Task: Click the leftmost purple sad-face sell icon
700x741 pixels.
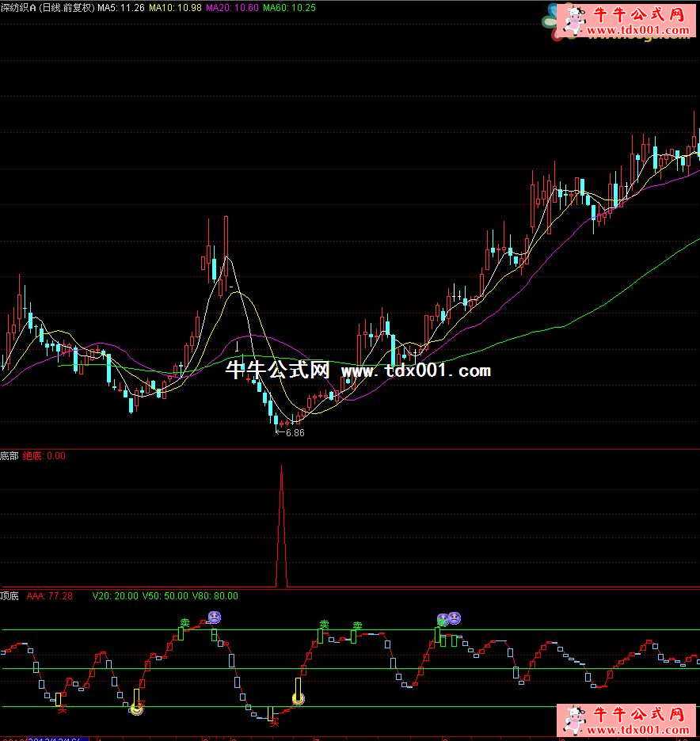Action: [214, 617]
